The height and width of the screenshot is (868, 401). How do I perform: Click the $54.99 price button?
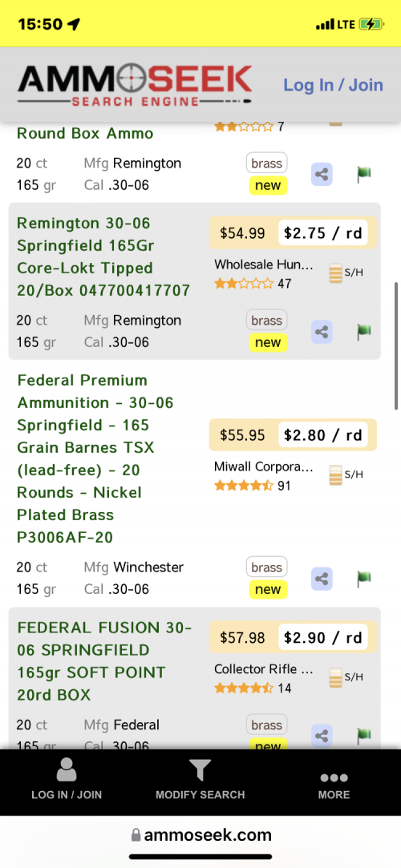coord(242,233)
